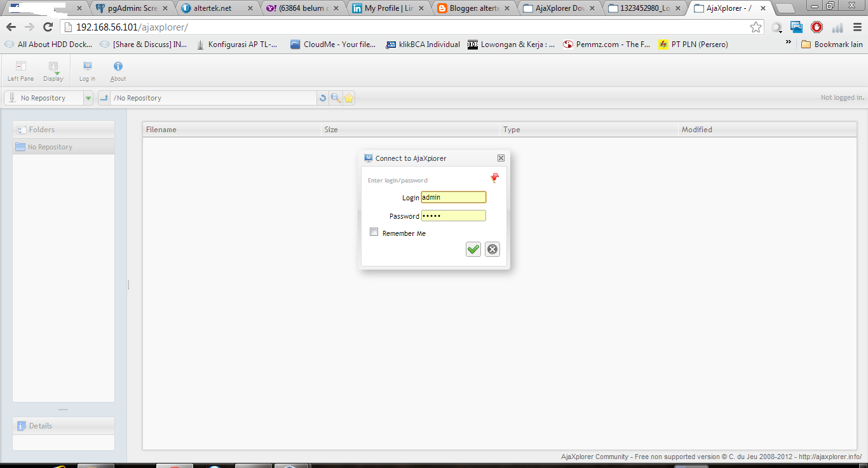Open klikBCA Individual bookmark
The image size is (868, 468).
[423, 45]
